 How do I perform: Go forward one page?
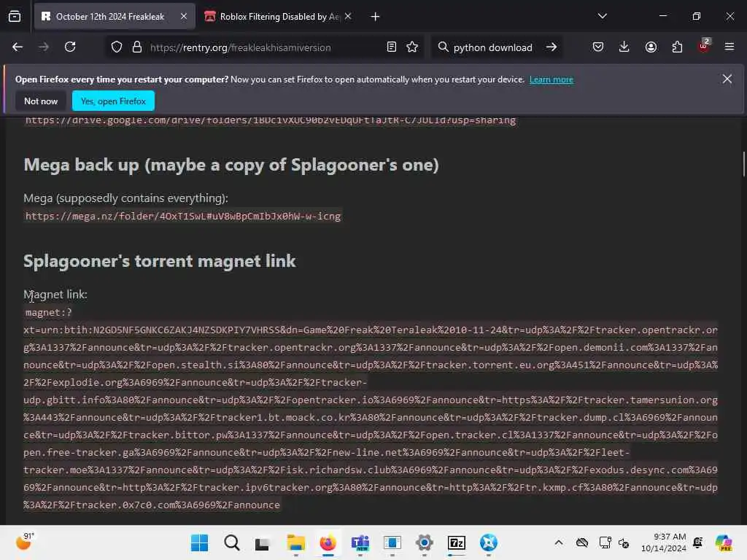click(x=44, y=47)
